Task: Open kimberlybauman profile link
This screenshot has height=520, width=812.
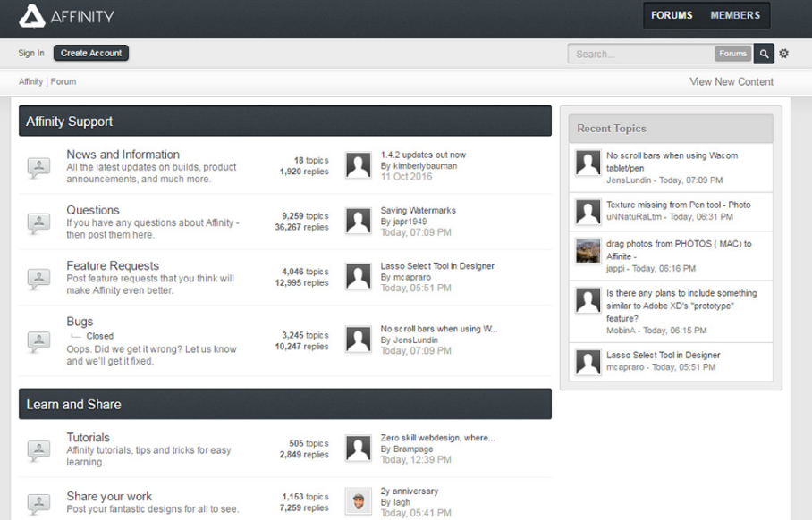Action: pyautogui.click(x=425, y=166)
